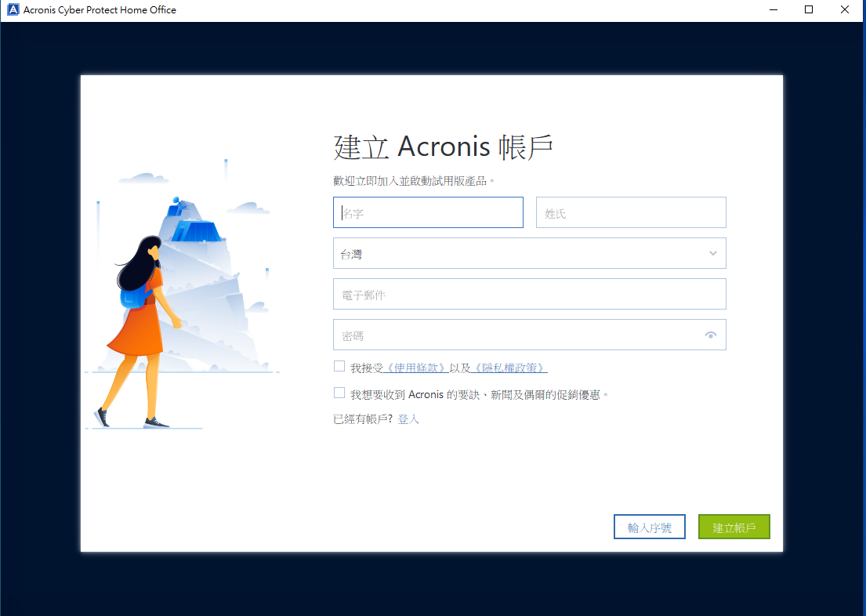Show password with the eye icon

711,335
